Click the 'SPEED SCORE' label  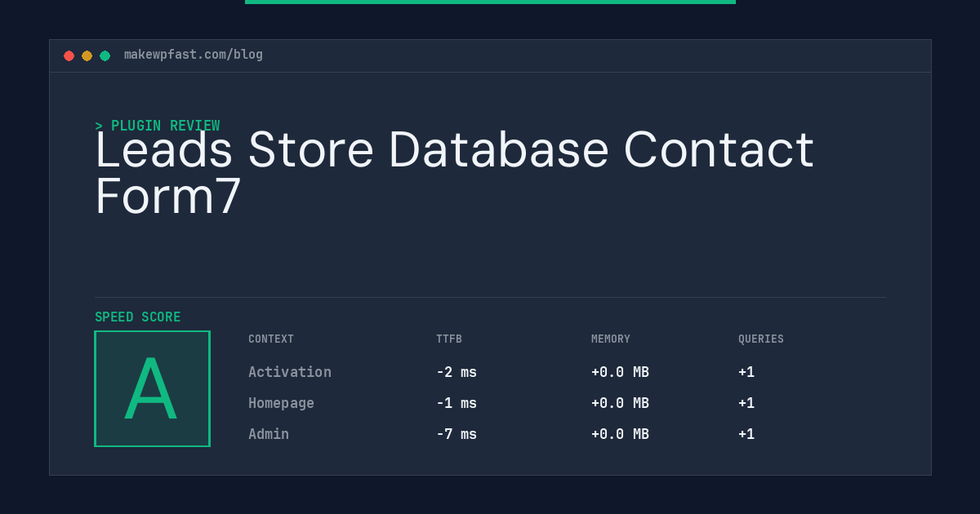pos(138,317)
